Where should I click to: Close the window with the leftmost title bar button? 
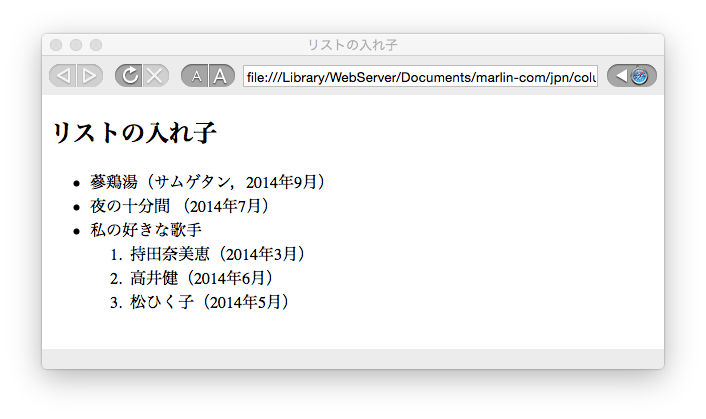point(56,45)
